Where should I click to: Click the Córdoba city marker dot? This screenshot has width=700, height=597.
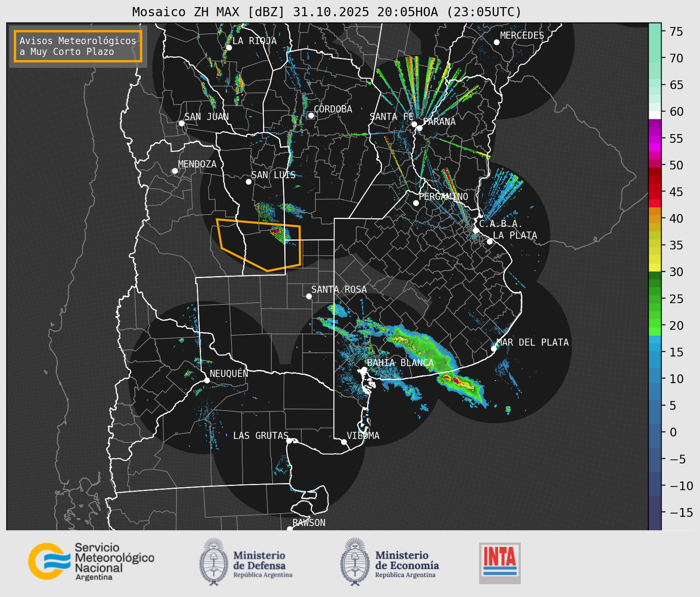[311, 115]
